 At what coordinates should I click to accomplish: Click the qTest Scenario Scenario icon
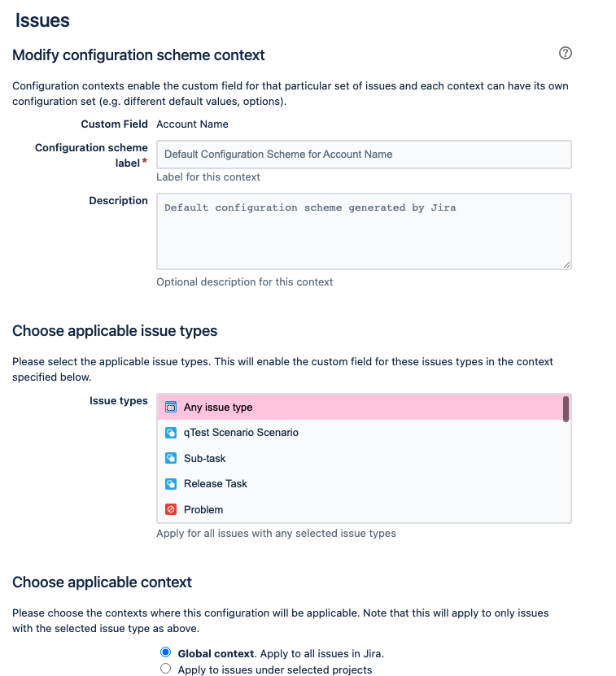pos(171,433)
